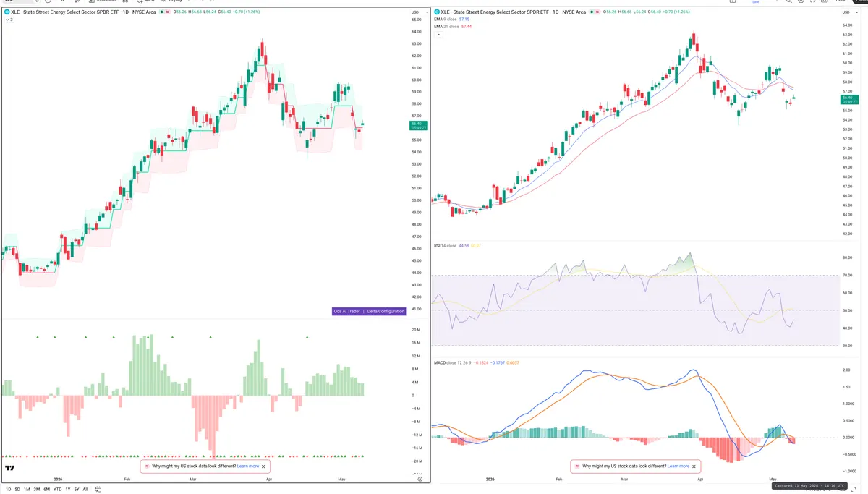
Task: Select the 3M time range button
Action: coord(37,490)
